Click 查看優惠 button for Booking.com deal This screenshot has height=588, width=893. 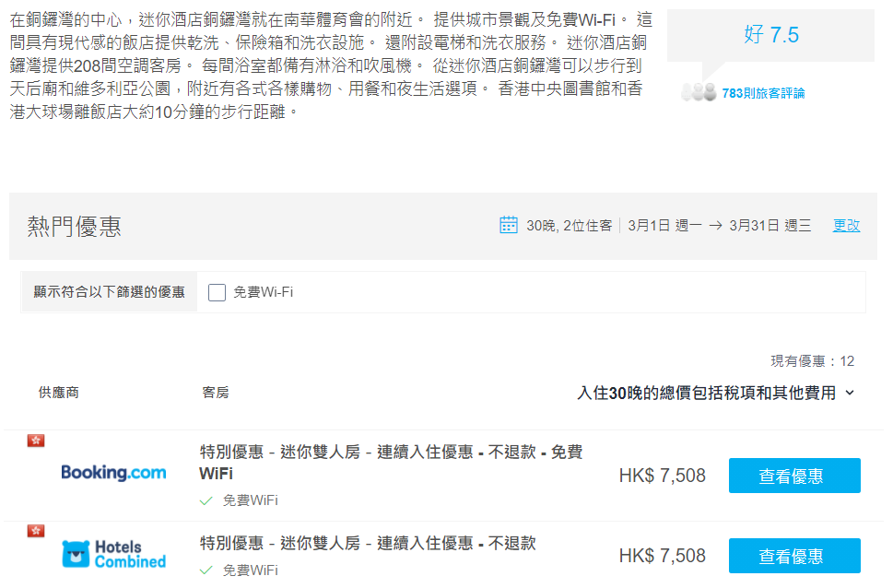[x=794, y=476]
